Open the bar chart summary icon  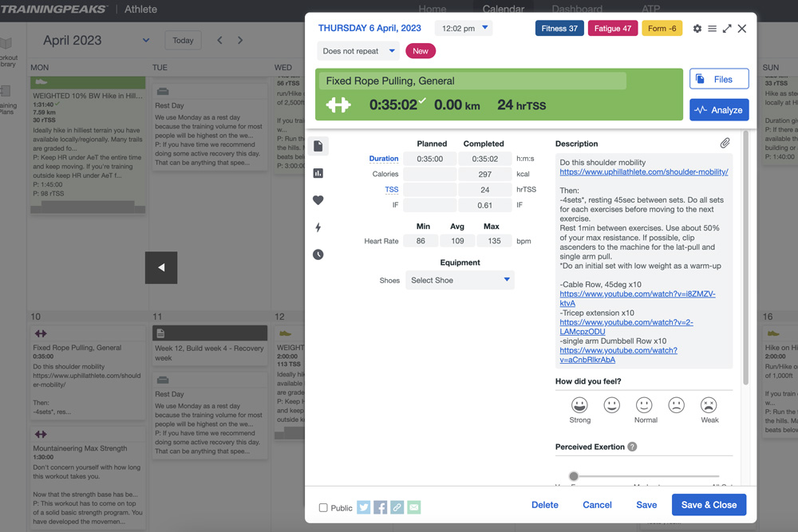(x=318, y=173)
